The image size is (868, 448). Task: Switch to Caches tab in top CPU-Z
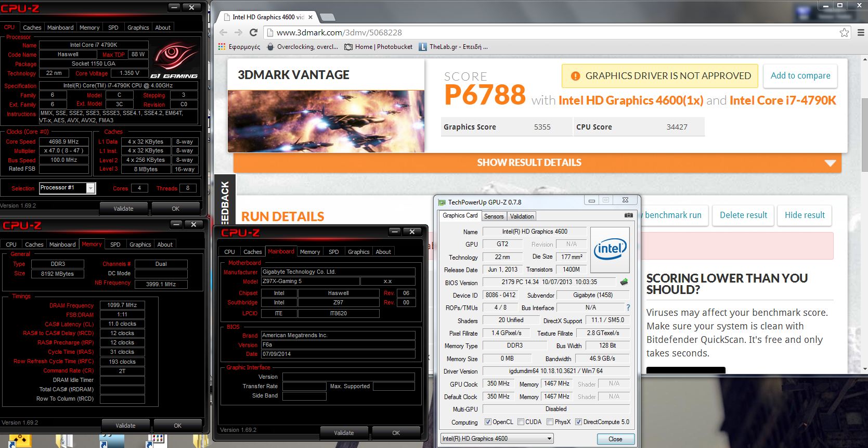pyautogui.click(x=32, y=28)
